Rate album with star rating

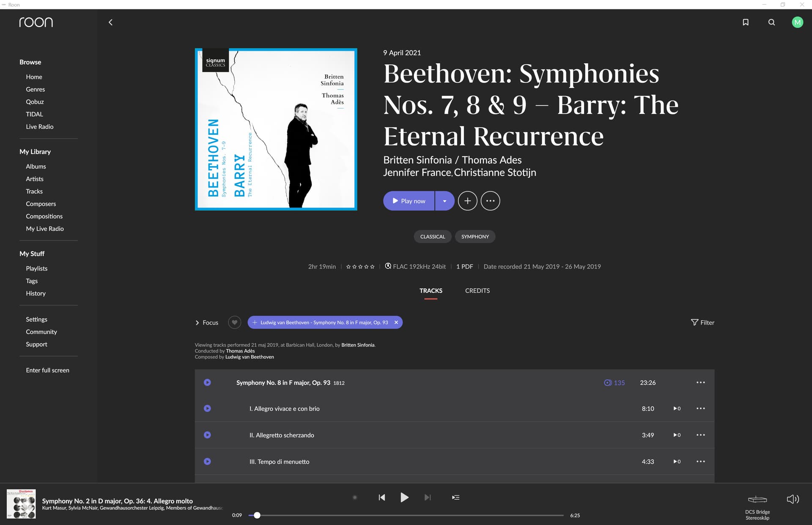click(x=360, y=267)
